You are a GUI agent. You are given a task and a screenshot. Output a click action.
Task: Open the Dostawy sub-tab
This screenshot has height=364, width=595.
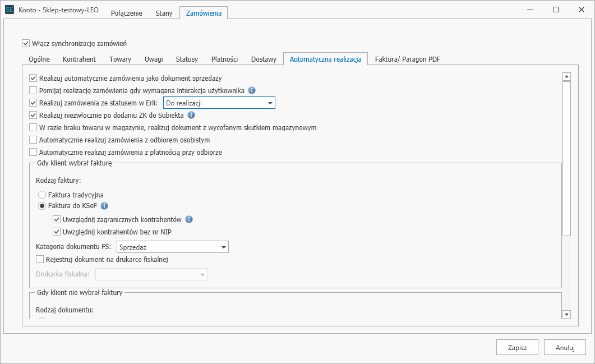tap(264, 59)
